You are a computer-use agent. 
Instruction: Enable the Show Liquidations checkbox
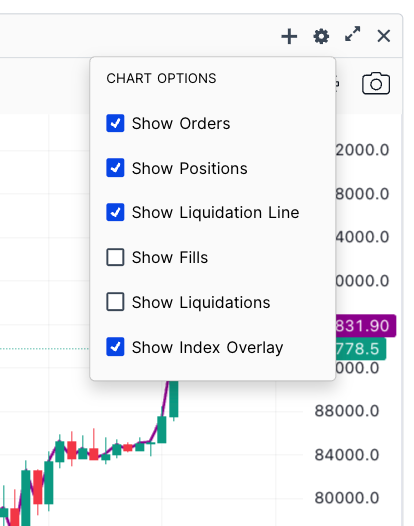pos(115,302)
